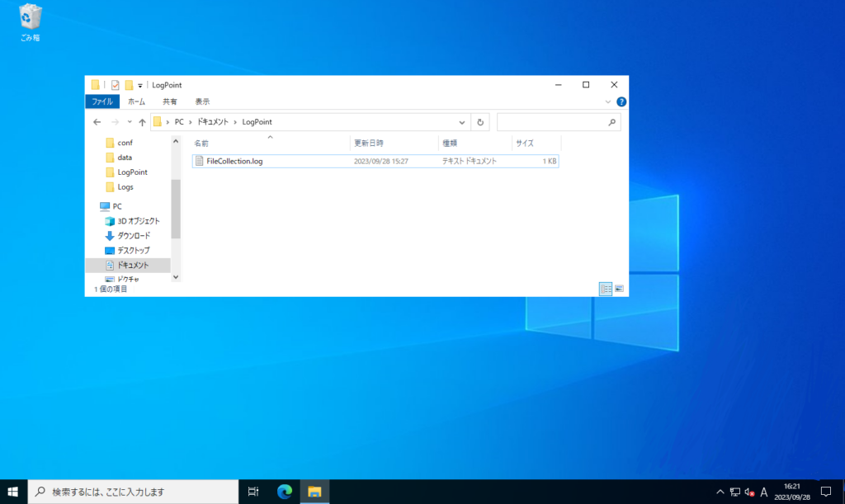
Task: Expand the ribbon using the chevron
Action: click(x=608, y=101)
